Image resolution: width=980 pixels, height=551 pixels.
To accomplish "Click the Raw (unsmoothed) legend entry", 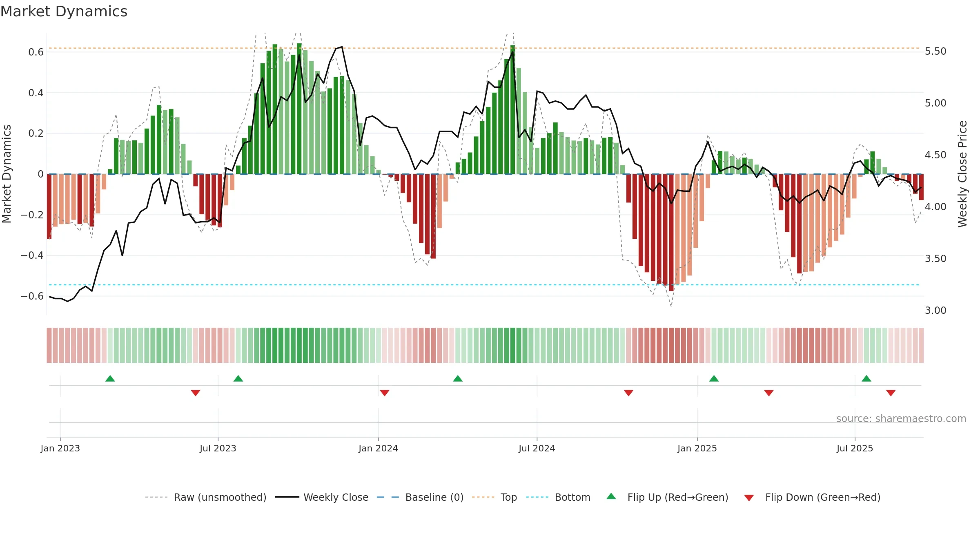I will [x=205, y=497].
